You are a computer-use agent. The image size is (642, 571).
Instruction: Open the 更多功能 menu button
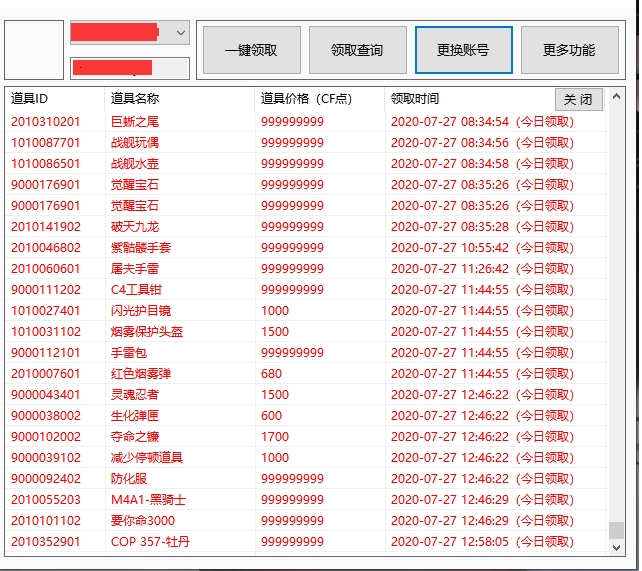click(x=570, y=50)
